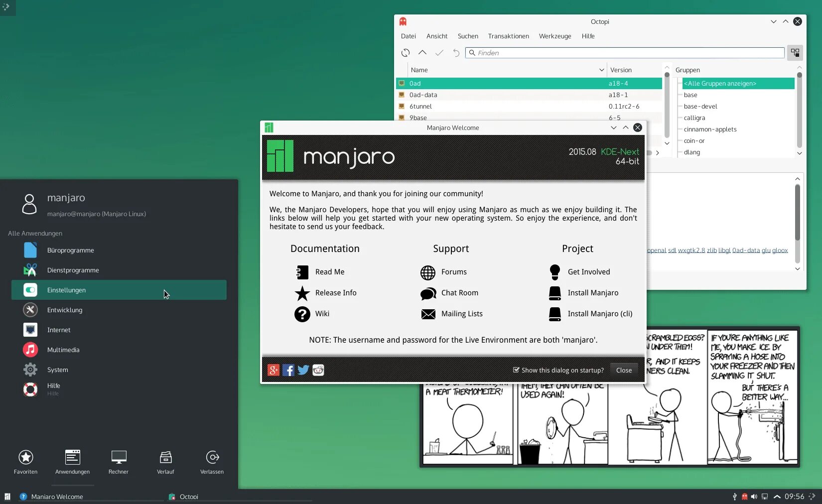Open the Datei menu in Octopi
This screenshot has height=504, width=822.
point(409,36)
